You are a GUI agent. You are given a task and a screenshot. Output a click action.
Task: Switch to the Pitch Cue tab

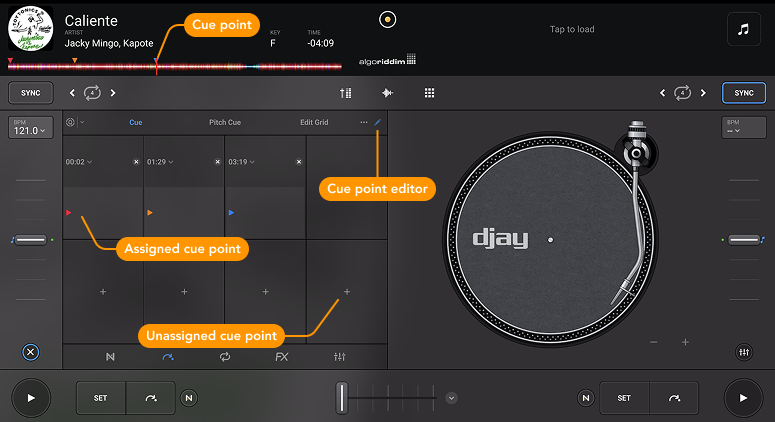pyautogui.click(x=224, y=122)
